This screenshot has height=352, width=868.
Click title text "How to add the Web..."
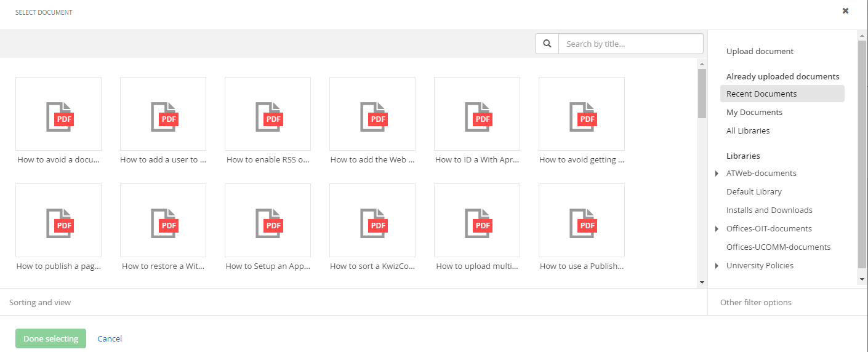tap(372, 159)
